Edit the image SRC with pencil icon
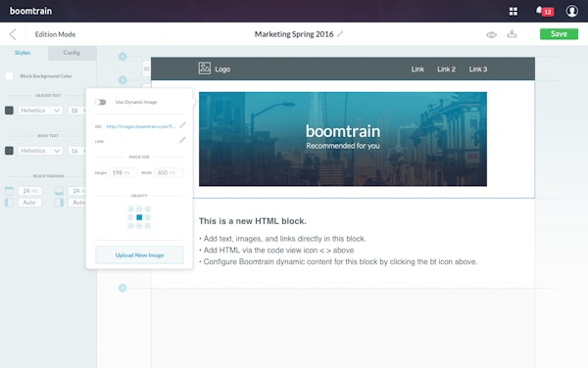The width and height of the screenshot is (588, 368). point(182,125)
